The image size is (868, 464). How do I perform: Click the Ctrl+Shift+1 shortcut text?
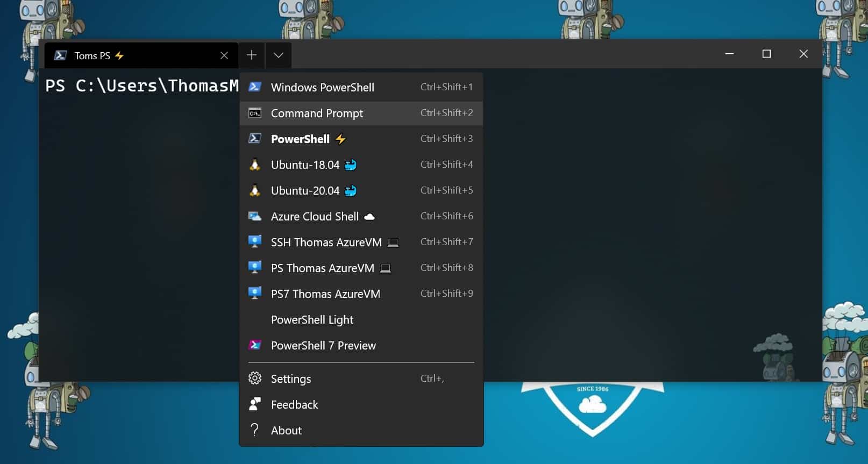446,87
